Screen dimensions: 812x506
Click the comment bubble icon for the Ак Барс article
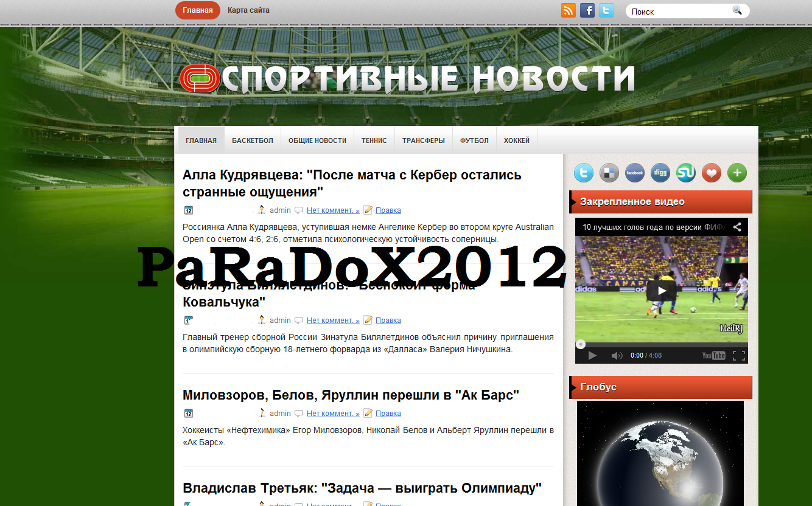point(299,414)
